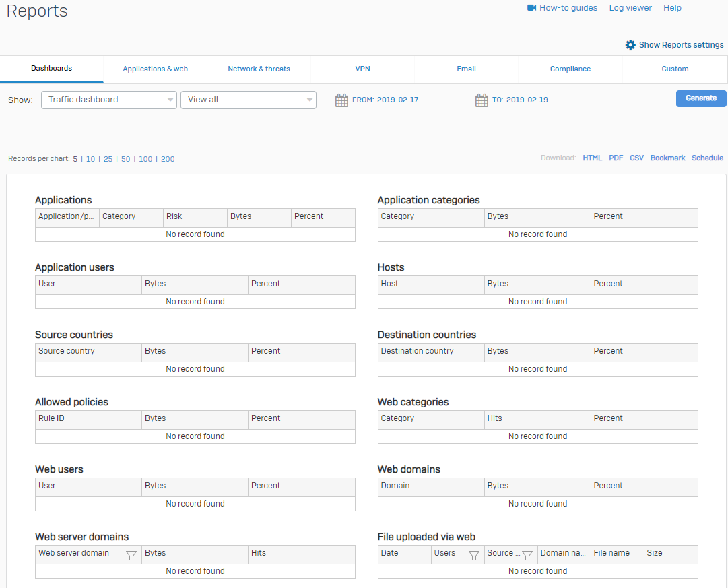Image resolution: width=728 pixels, height=588 pixels.
Task: Open the Log viewer link
Action: point(630,8)
